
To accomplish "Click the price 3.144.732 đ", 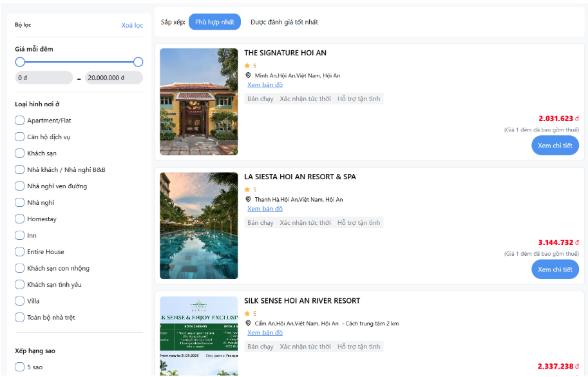I will click(x=558, y=242).
